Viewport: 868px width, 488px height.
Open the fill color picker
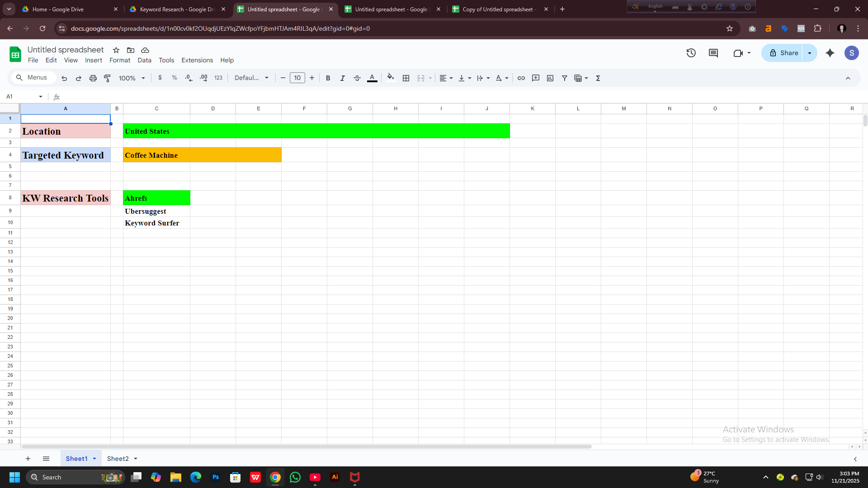tap(390, 78)
